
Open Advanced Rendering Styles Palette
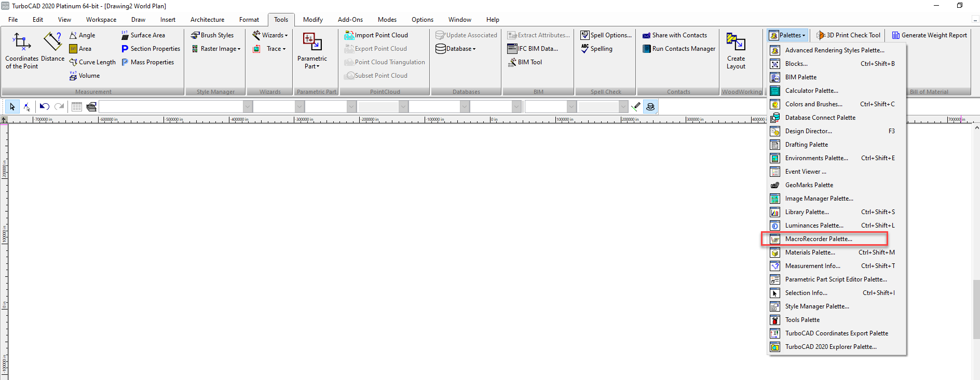[x=837, y=50]
